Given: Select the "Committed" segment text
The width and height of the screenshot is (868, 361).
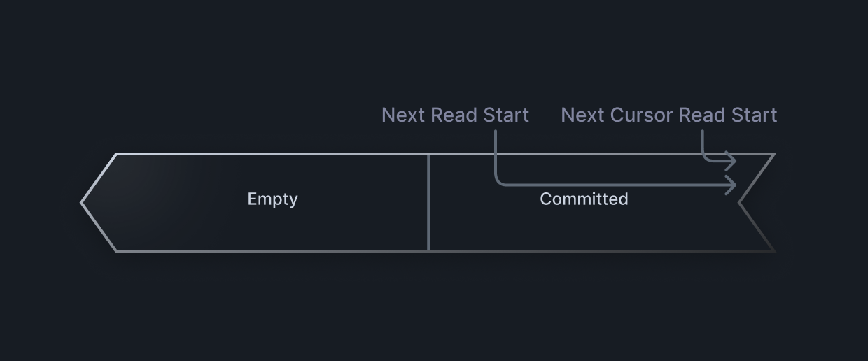Looking at the screenshot, I should click(x=584, y=199).
